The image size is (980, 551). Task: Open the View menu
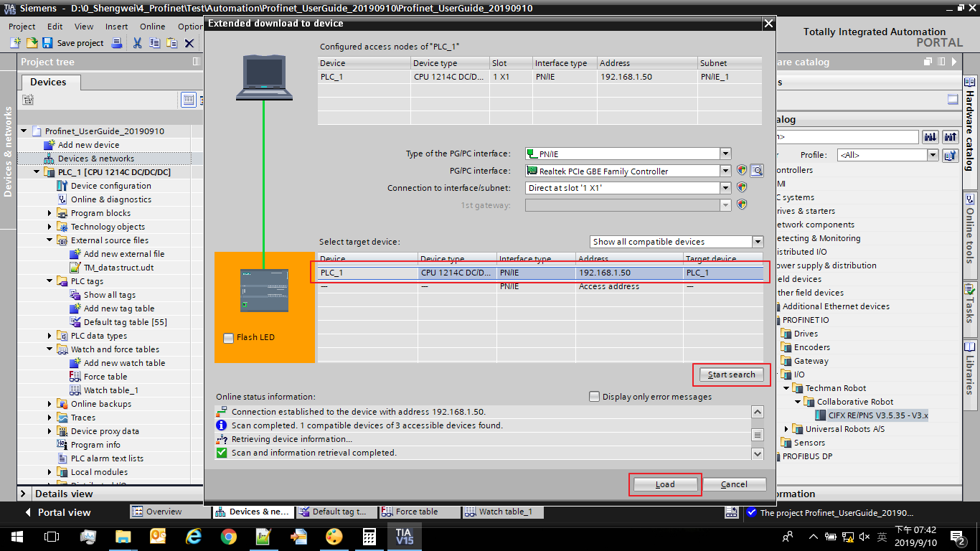[x=84, y=27]
